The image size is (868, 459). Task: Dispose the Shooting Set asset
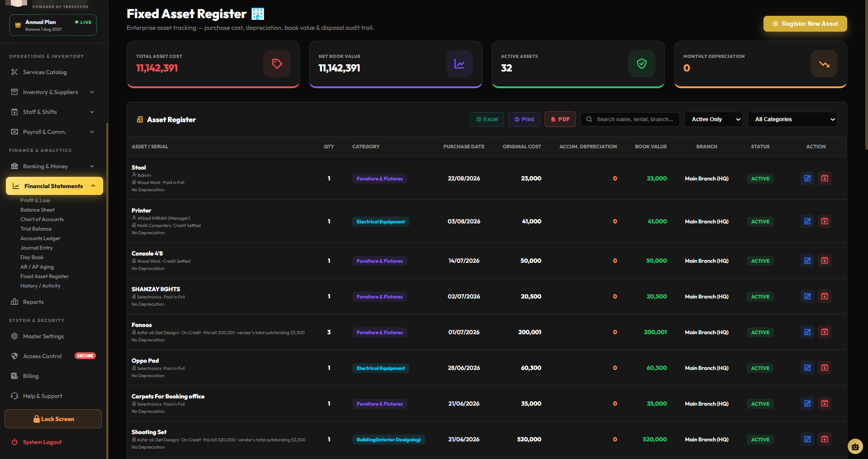click(825, 439)
